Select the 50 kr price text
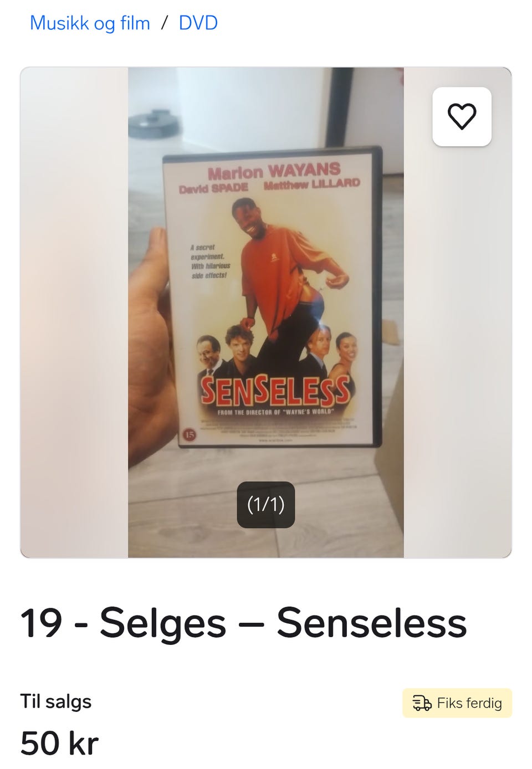Screen dimensions: 532x769 [59, 744]
